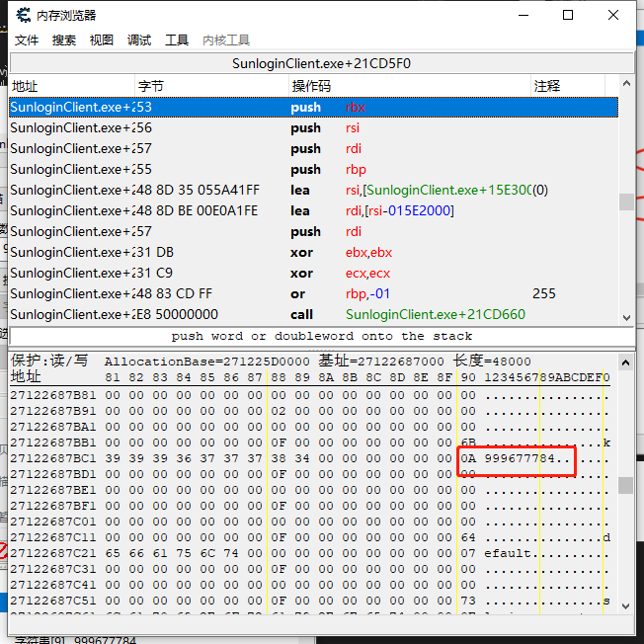Click the 255 comment value
This screenshot has width=644, height=644.
544,293
